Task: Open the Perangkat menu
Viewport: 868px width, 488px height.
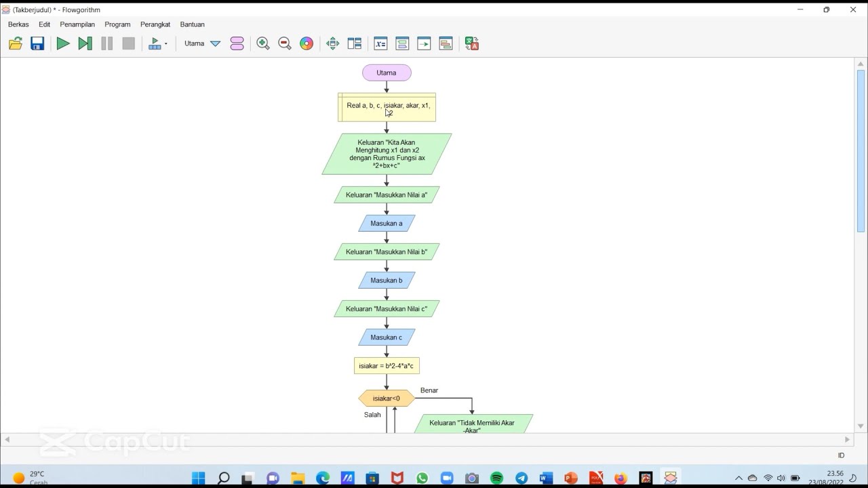Action: [x=155, y=24]
